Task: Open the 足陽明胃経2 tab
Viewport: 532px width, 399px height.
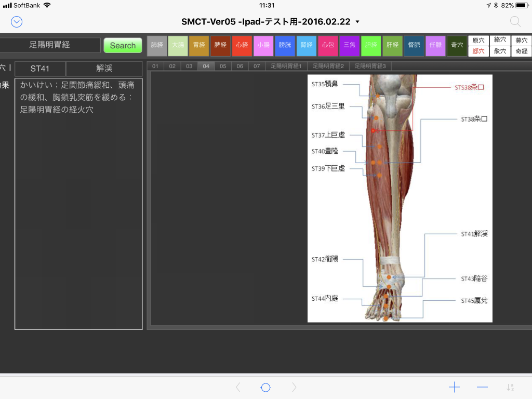Action: click(x=328, y=66)
